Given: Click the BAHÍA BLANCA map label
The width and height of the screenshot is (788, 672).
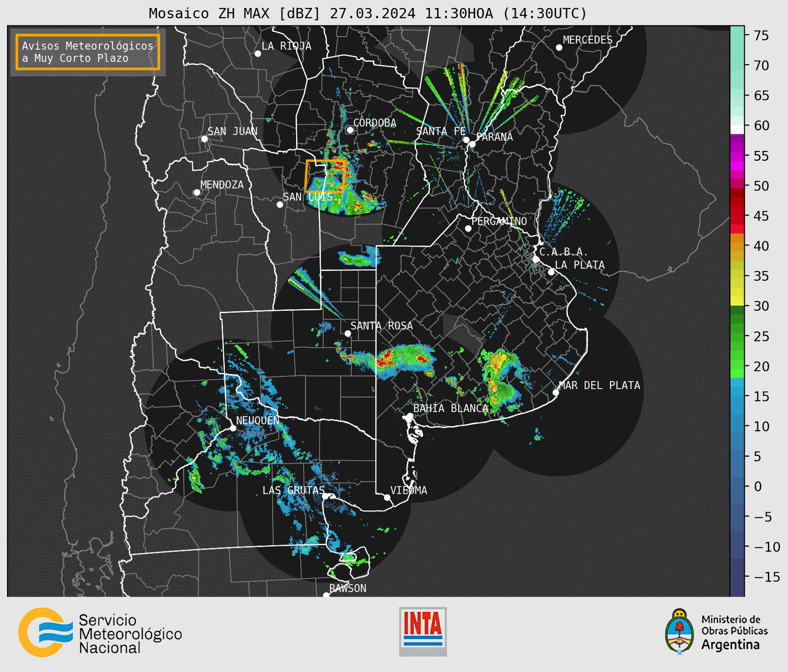Looking at the screenshot, I should click(x=451, y=408).
